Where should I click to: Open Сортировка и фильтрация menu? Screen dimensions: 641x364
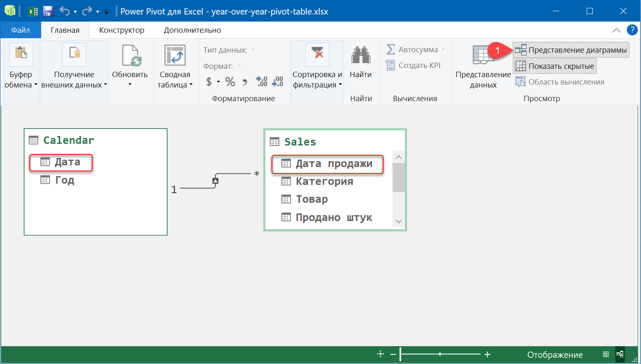pos(317,71)
